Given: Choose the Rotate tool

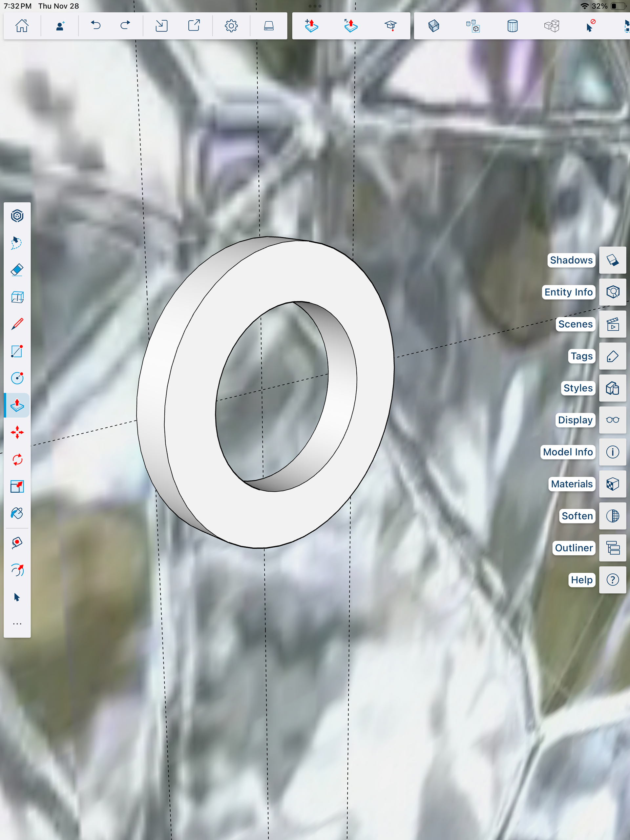Looking at the screenshot, I should tap(17, 460).
